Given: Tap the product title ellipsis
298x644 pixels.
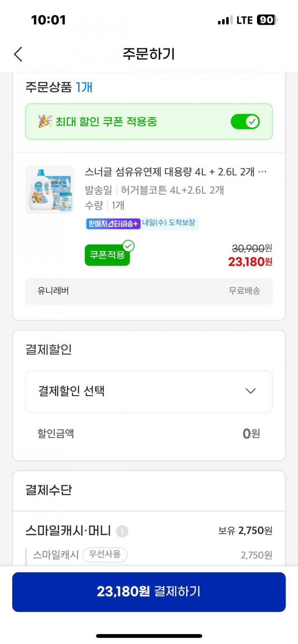Looking at the screenshot, I should click(262, 172).
